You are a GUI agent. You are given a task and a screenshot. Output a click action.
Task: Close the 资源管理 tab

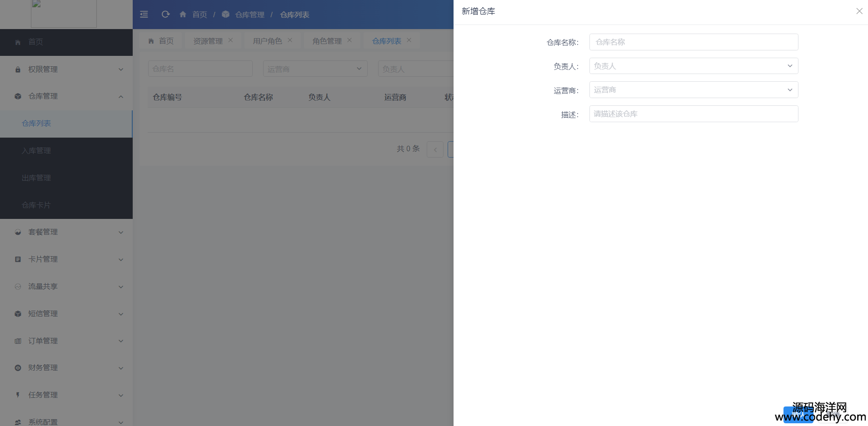coord(230,40)
